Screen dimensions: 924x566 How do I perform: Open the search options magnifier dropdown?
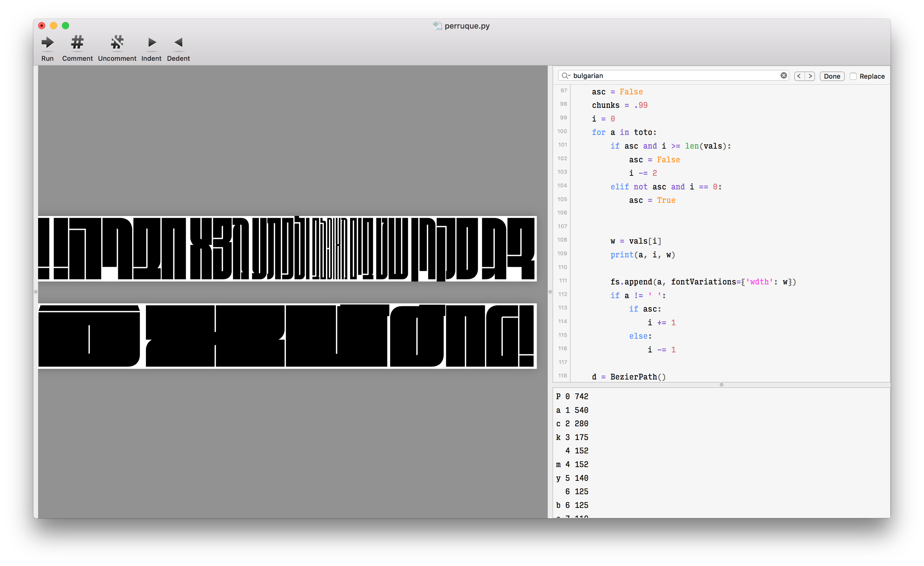coord(566,76)
